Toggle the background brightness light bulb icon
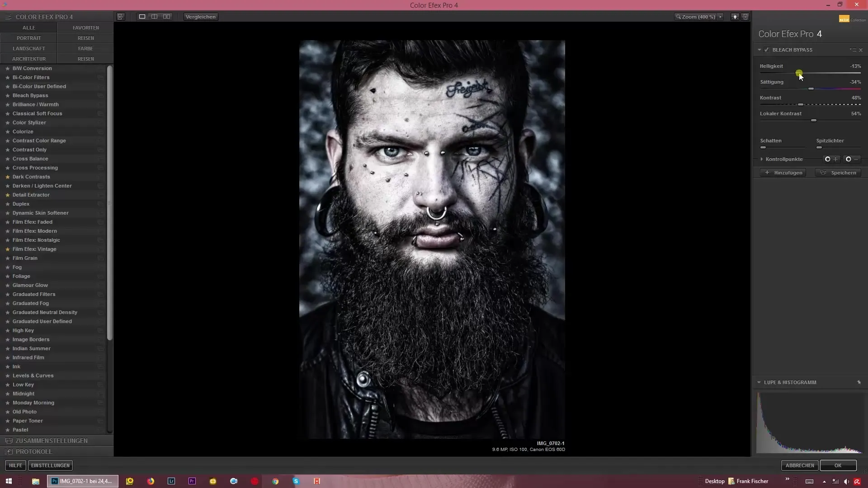This screenshot has width=868, height=488. (x=735, y=17)
